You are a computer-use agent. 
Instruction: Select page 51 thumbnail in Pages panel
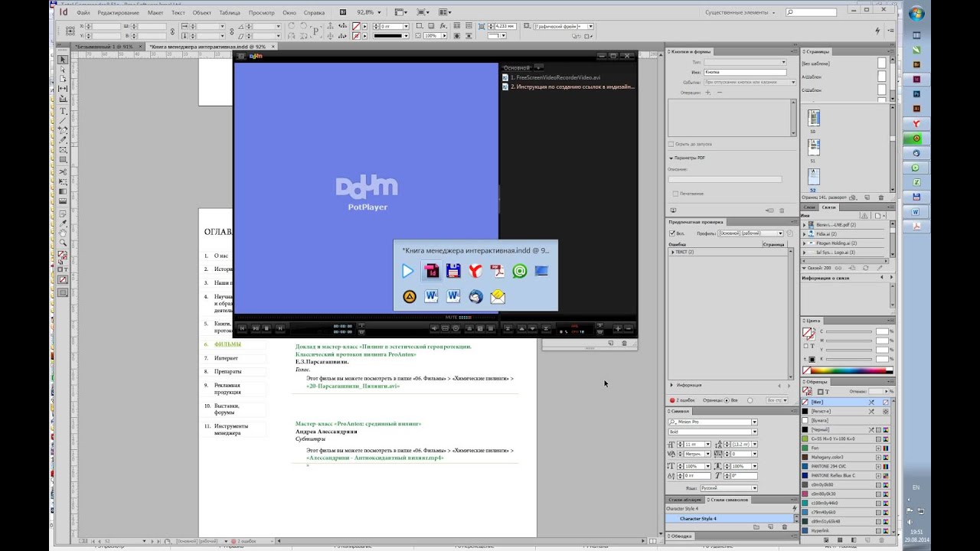813,146
